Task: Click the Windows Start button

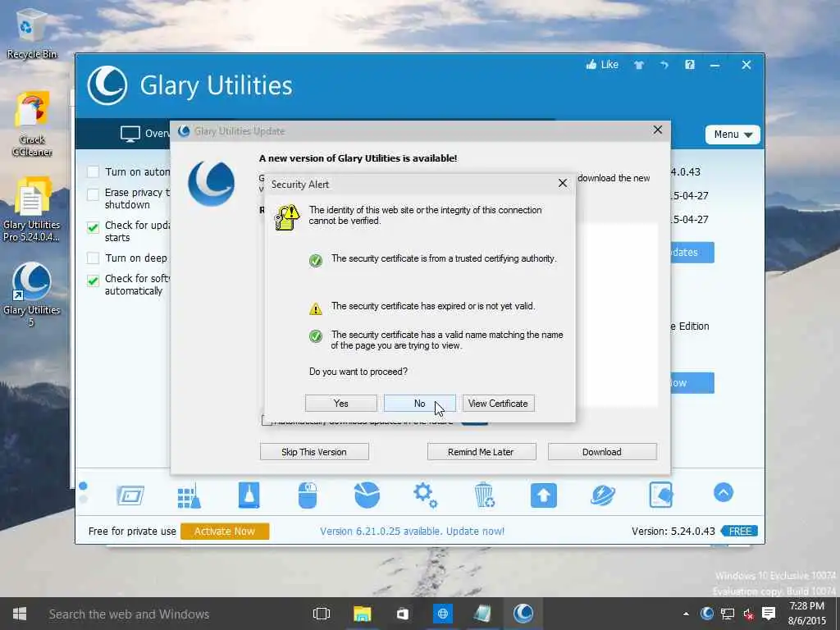Action: pos(20,614)
